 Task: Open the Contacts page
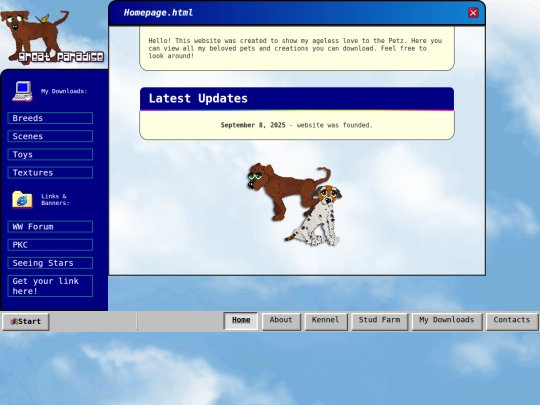click(x=512, y=321)
